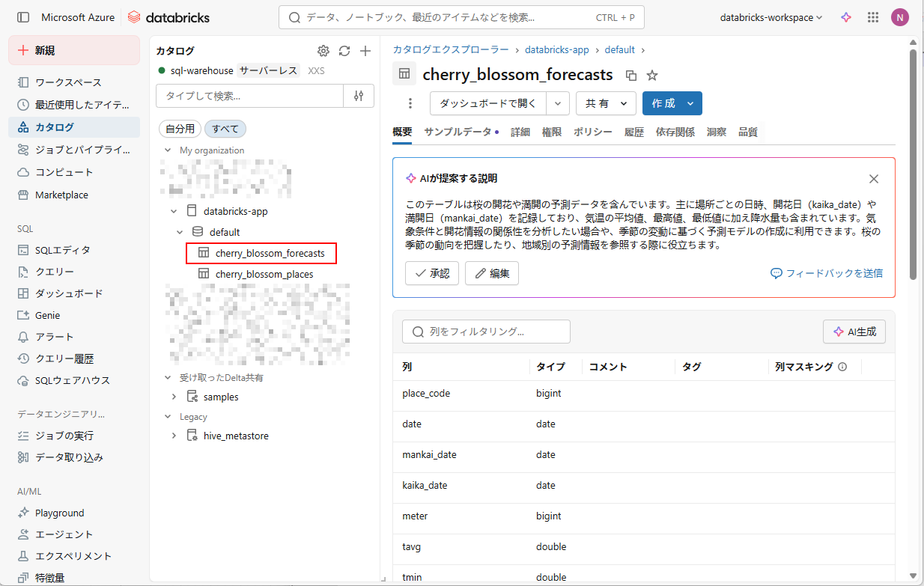Star the cherry_blossom_forecasts table as favorite
This screenshot has width=924, height=586.
click(652, 75)
